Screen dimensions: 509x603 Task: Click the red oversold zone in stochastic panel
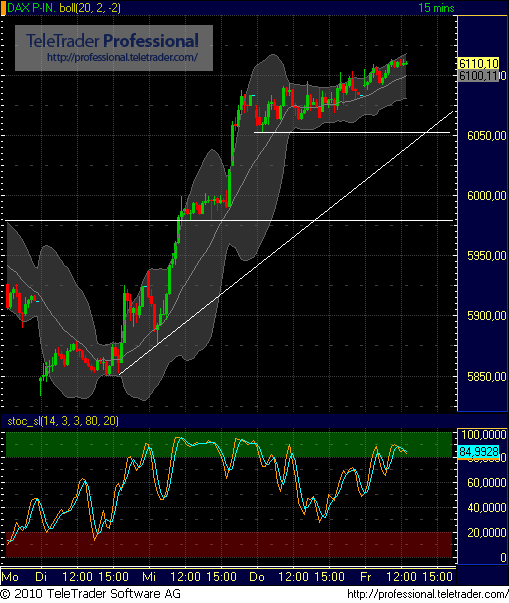click(229, 545)
